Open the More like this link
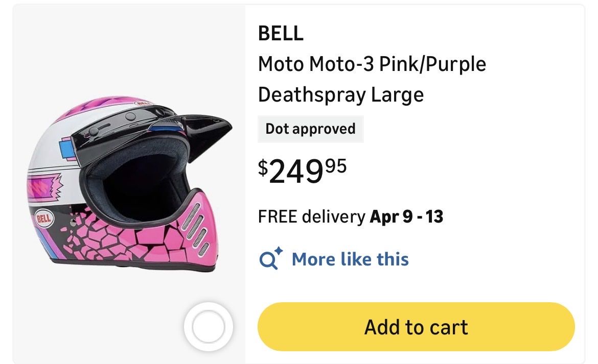The height and width of the screenshot is (364, 598). click(x=350, y=259)
